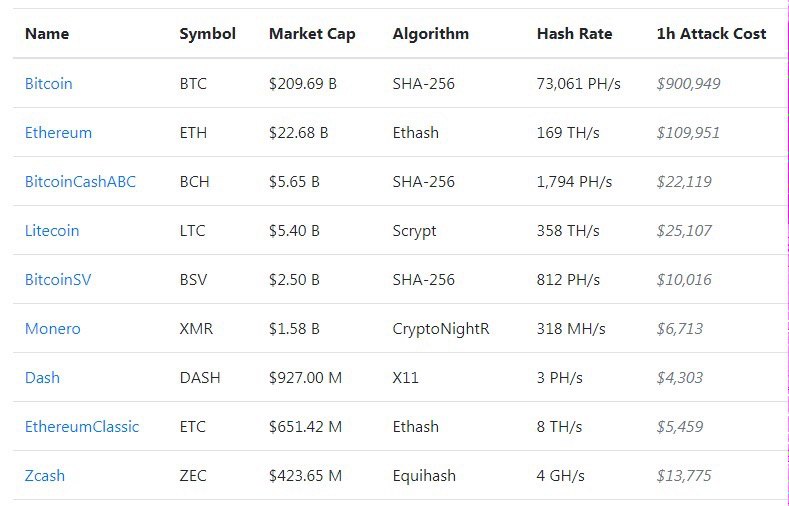Click the Symbol column header

coord(207,34)
